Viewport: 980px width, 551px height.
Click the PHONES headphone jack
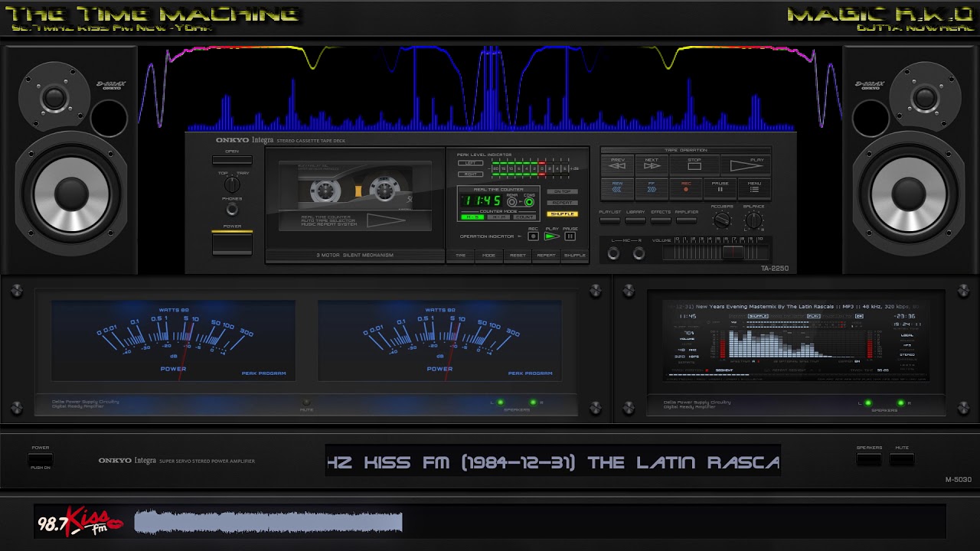click(231, 209)
